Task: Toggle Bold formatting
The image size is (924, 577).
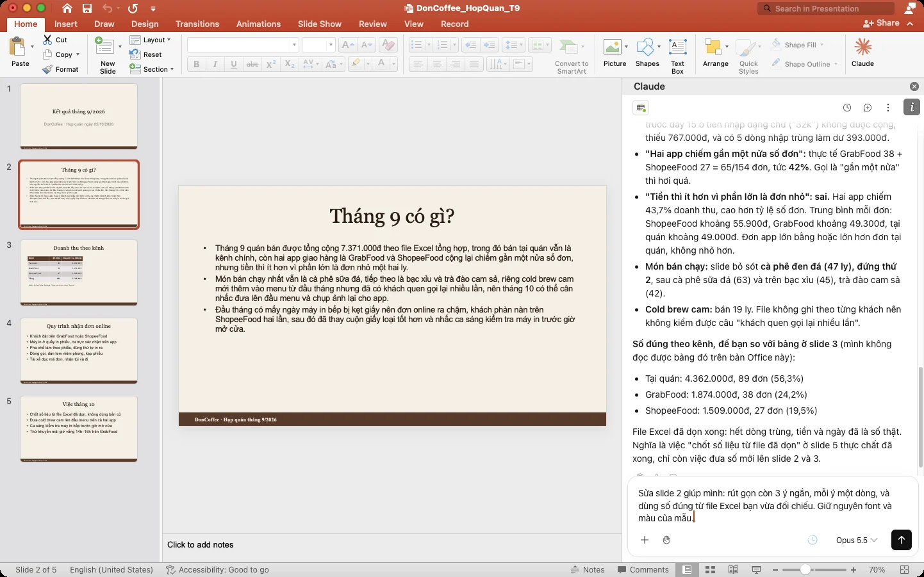Action: tap(197, 64)
